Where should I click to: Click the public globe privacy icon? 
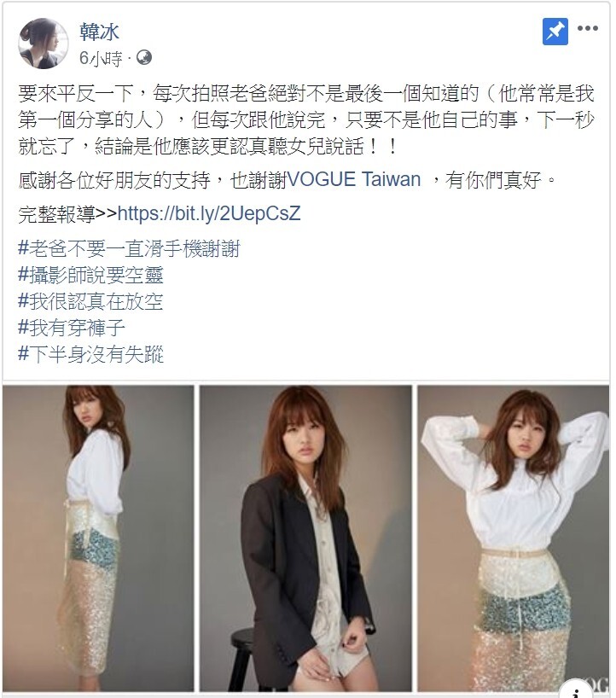[144, 57]
